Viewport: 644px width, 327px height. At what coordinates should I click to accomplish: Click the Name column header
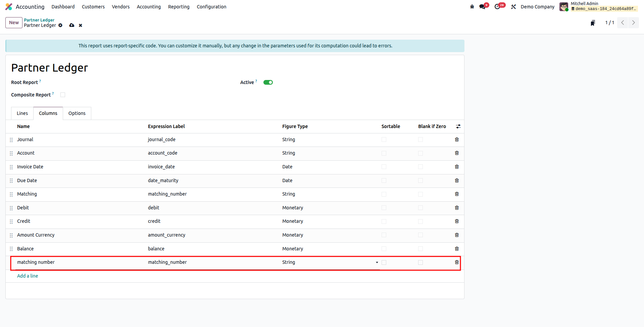[x=23, y=126]
